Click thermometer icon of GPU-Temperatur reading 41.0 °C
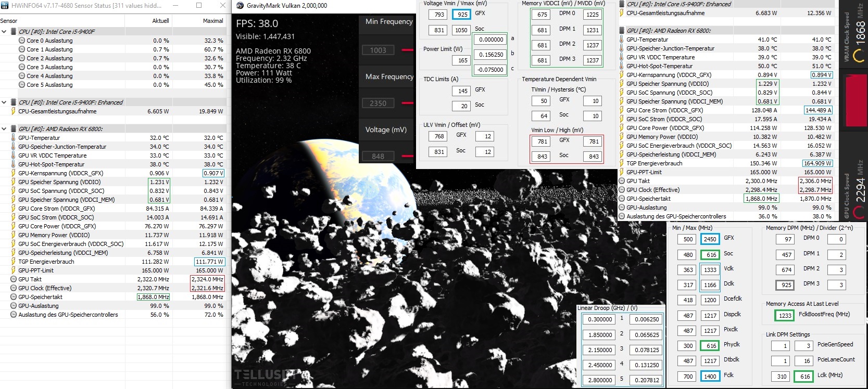868x389 pixels. [622, 40]
